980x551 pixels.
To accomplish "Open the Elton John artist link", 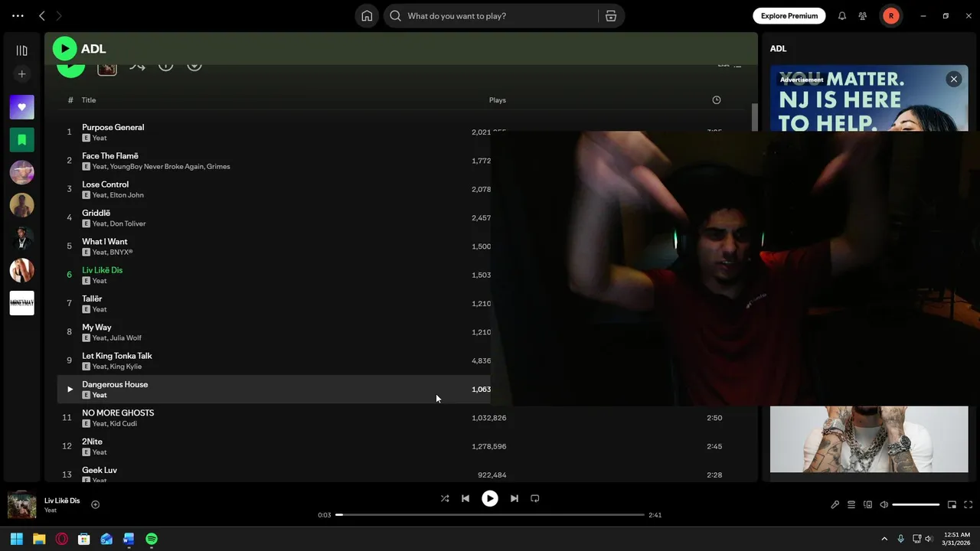I will pos(126,195).
